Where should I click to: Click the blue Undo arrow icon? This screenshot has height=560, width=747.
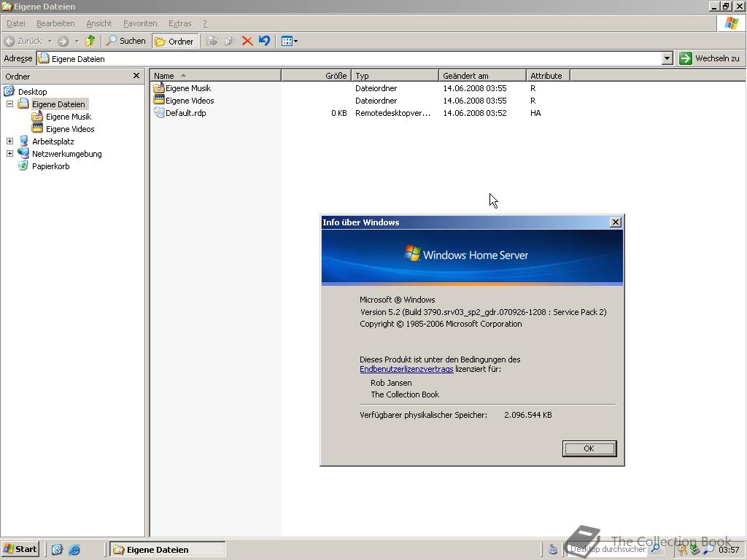[x=264, y=41]
